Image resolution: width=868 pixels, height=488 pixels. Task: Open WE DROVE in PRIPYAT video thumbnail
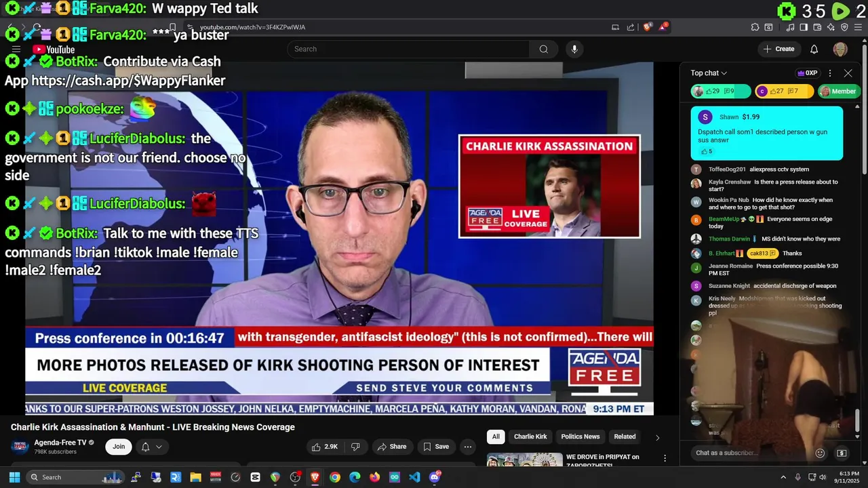click(525, 460)
